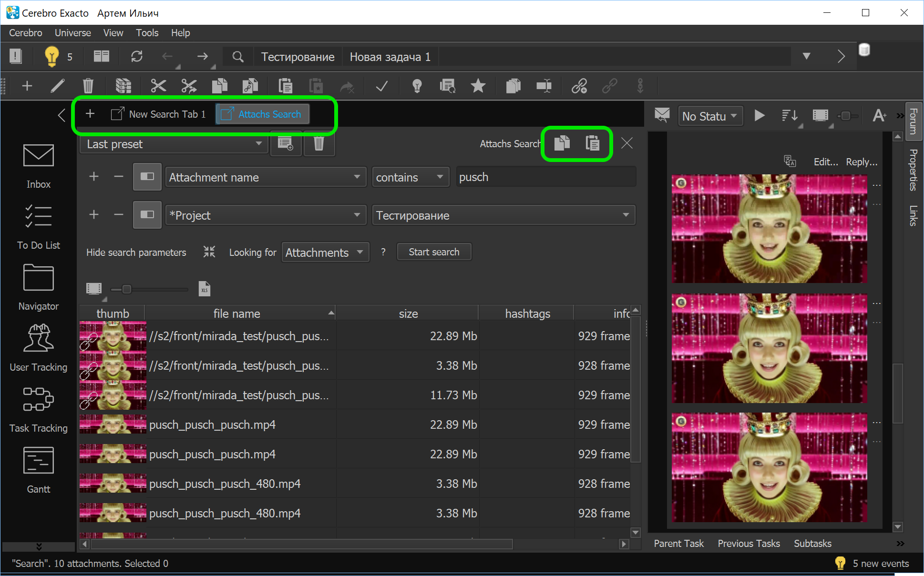Open the Looking for Attachments dropdown

click(x=325, y=253)
